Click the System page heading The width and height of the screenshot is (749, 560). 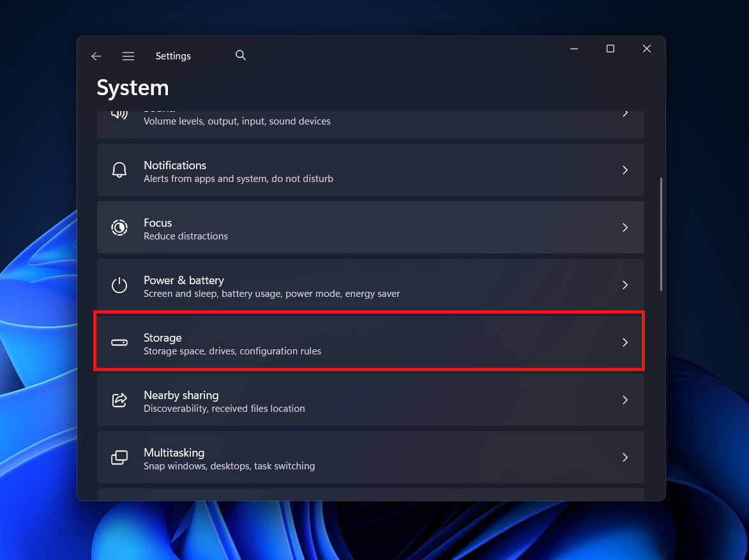pos(132,87)
